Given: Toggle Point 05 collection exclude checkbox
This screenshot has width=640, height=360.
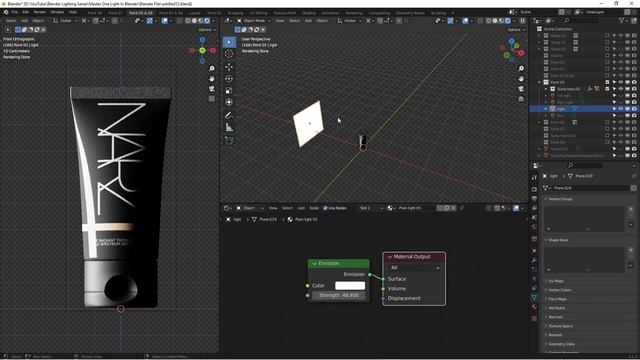Looking at the screenshot, I should coord(607,82).
